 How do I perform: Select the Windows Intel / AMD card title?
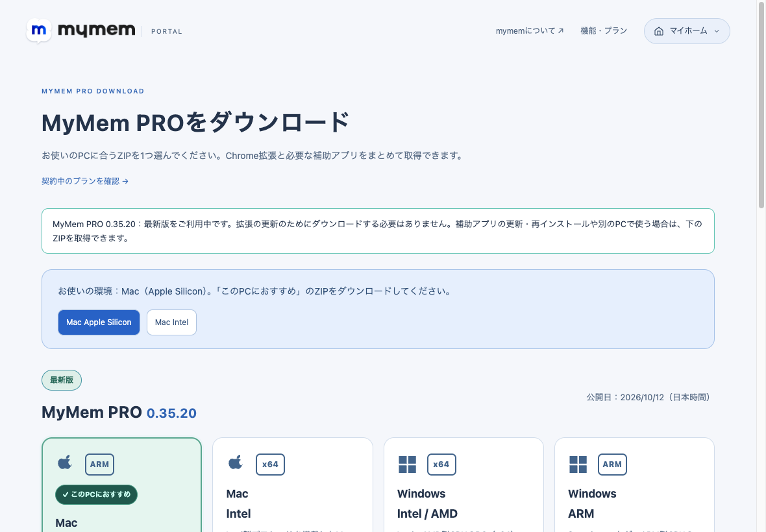tap(427, 503)
